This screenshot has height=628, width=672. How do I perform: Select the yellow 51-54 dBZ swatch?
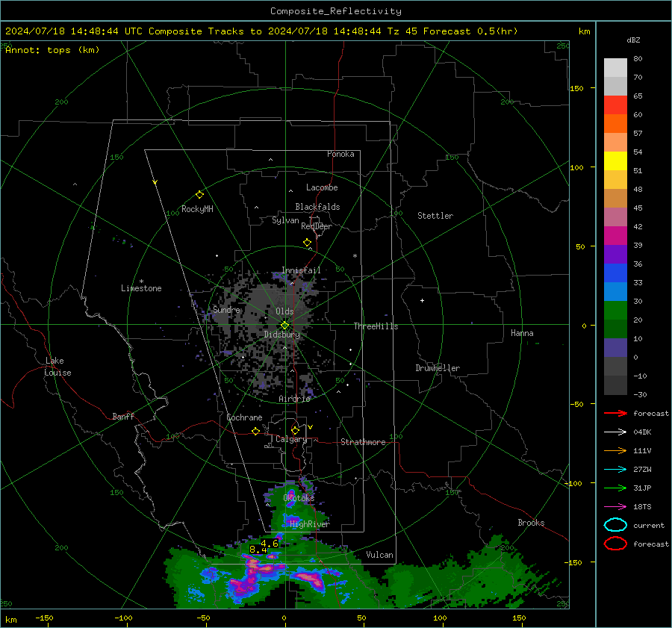click(615, 161)
